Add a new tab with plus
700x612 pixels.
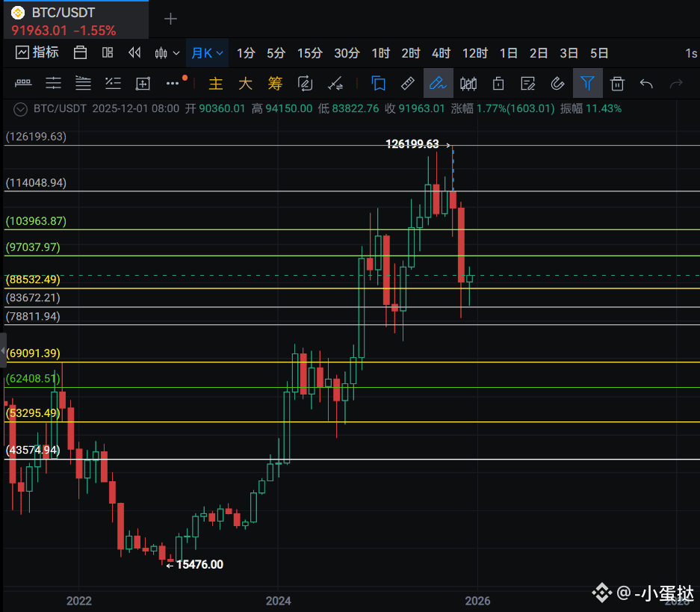coord(170,19)
